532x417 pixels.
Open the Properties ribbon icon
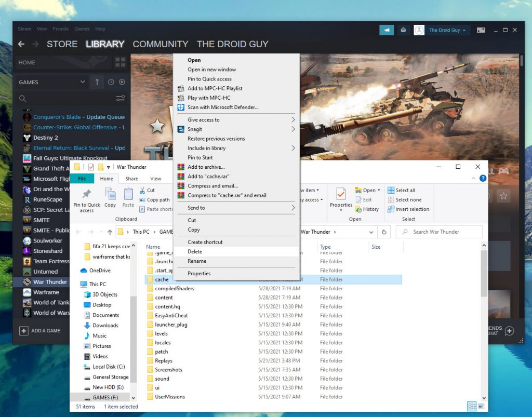[341, 199]
